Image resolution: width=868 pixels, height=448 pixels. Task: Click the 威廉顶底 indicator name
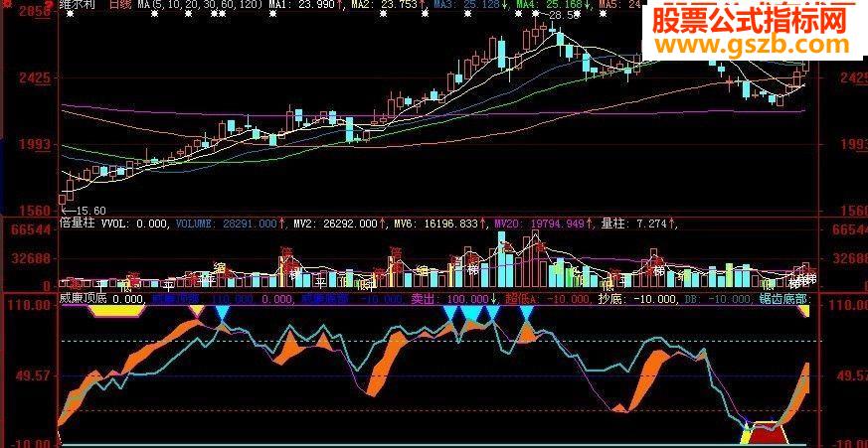[83, 299]
